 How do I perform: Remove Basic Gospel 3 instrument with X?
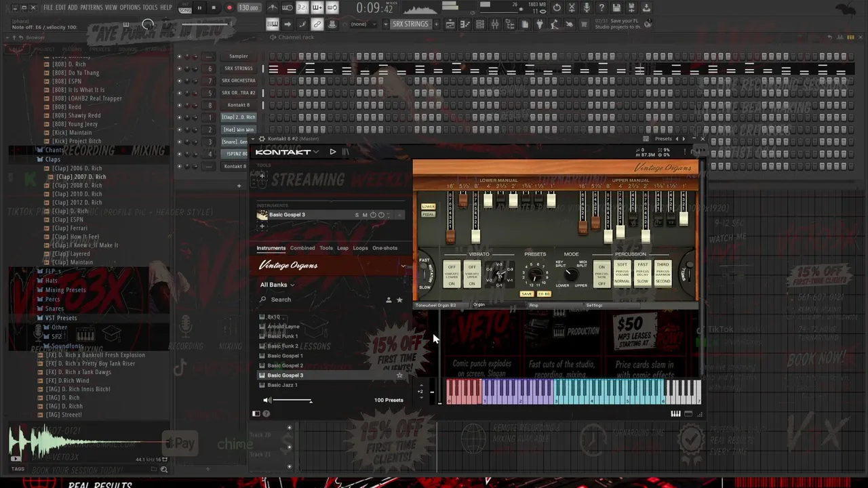pos(399,215)
